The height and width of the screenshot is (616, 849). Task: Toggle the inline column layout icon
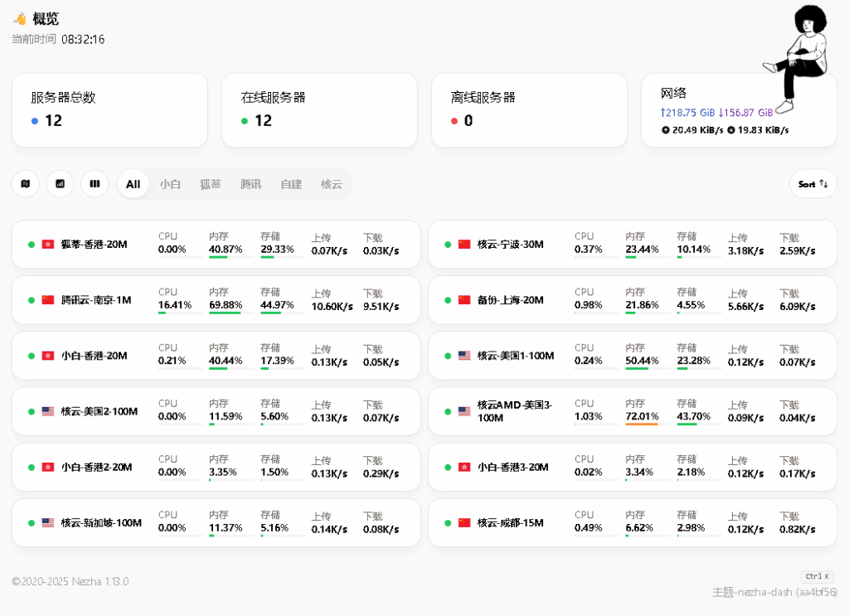tap(95, 183)
